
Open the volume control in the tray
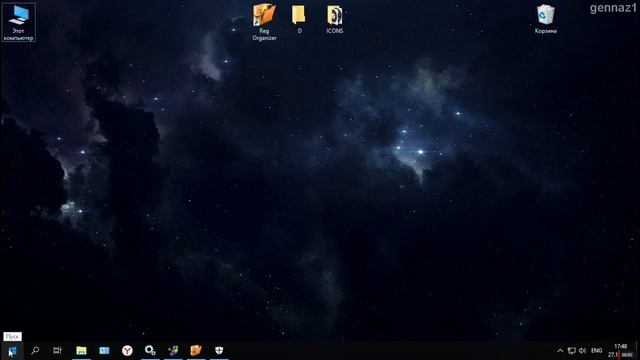[x=582, y=351]
